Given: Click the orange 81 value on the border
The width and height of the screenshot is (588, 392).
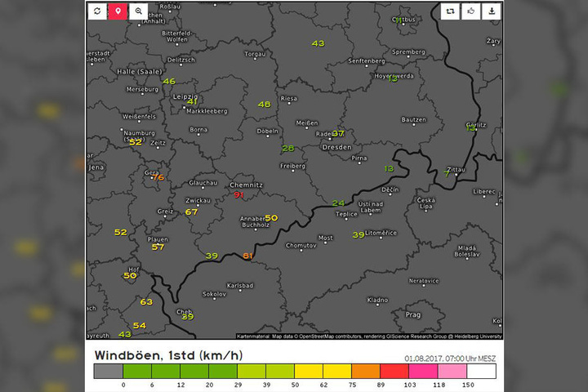Looking at the screenshot, I should coord(247,256).
